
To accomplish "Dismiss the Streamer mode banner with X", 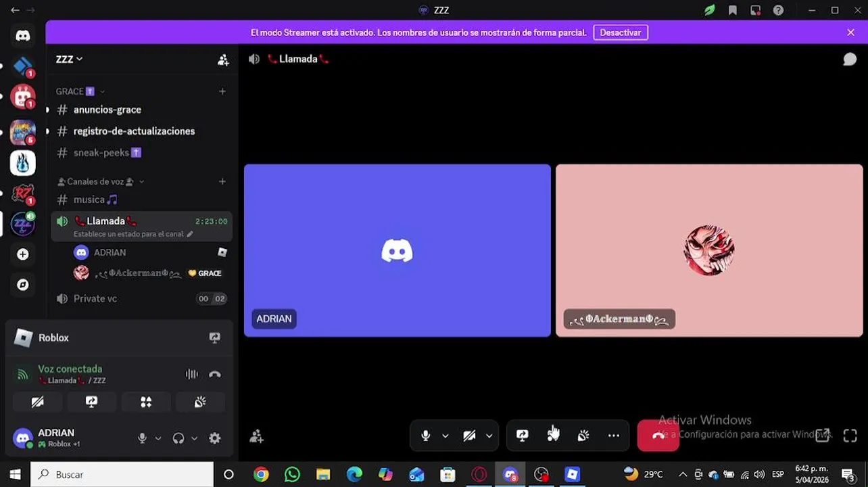I will 850,32.
